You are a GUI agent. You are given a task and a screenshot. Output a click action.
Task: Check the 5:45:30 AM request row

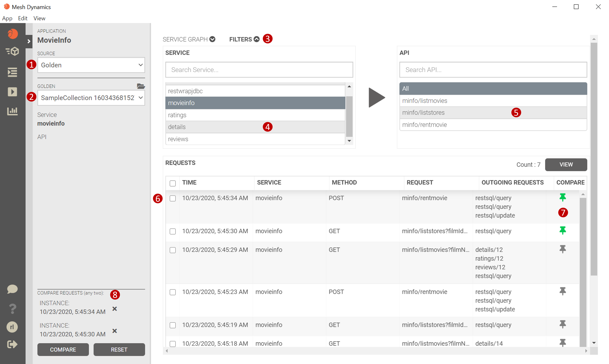[x=173, y=231]
